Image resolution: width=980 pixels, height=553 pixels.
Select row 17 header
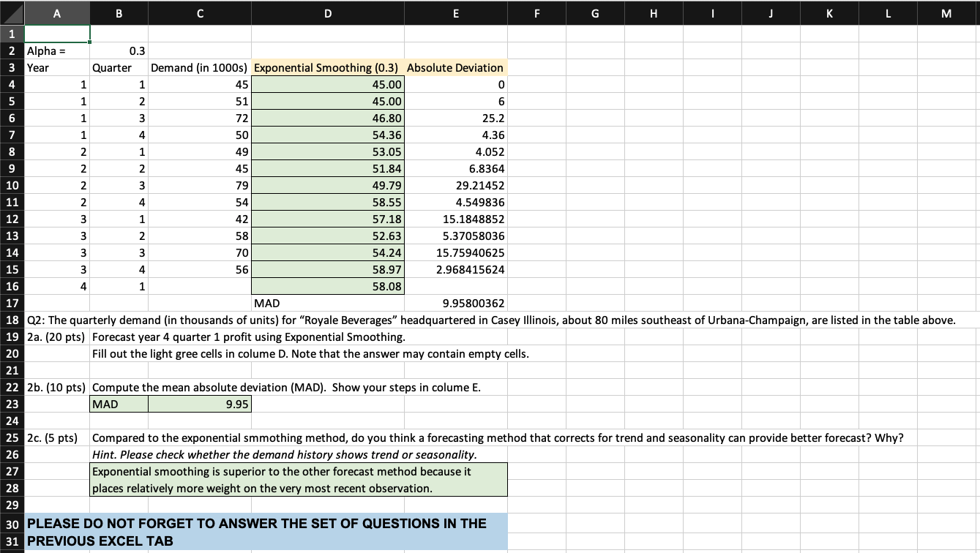[11, 303]
